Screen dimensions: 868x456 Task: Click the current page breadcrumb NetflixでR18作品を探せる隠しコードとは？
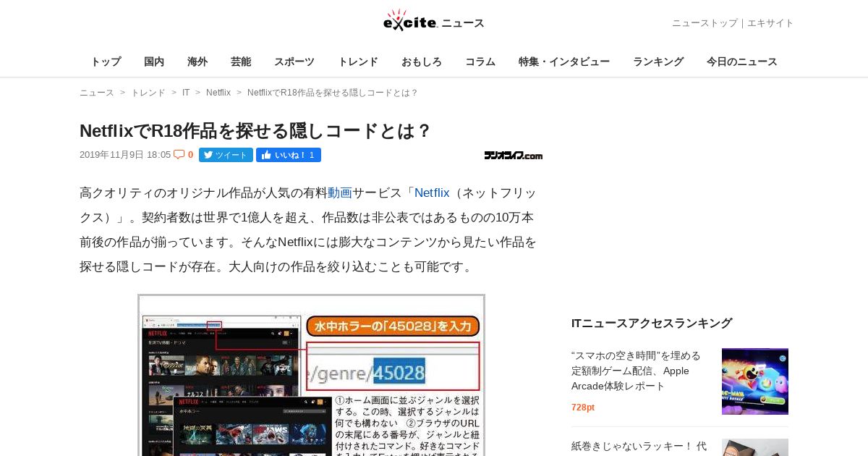point(333,93)
